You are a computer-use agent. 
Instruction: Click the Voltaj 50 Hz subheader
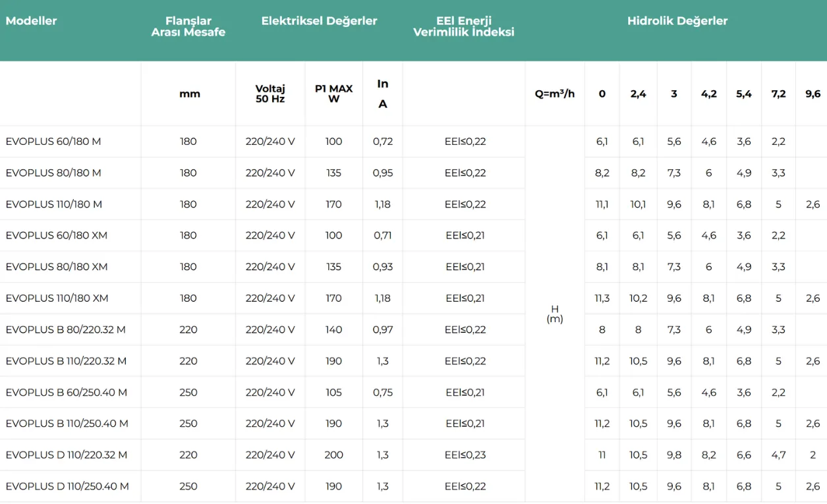point(270,94)
